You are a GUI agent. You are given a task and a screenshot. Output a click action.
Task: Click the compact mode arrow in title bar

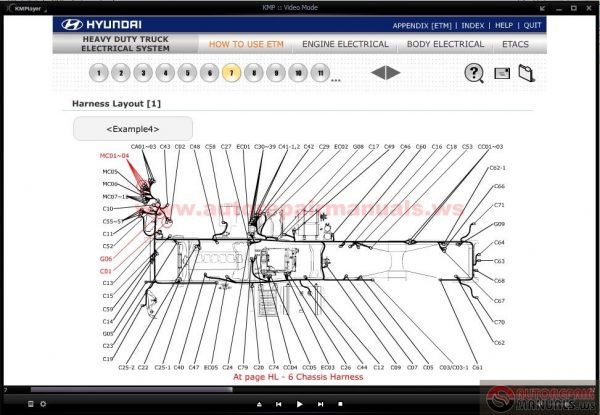[543, 8]
